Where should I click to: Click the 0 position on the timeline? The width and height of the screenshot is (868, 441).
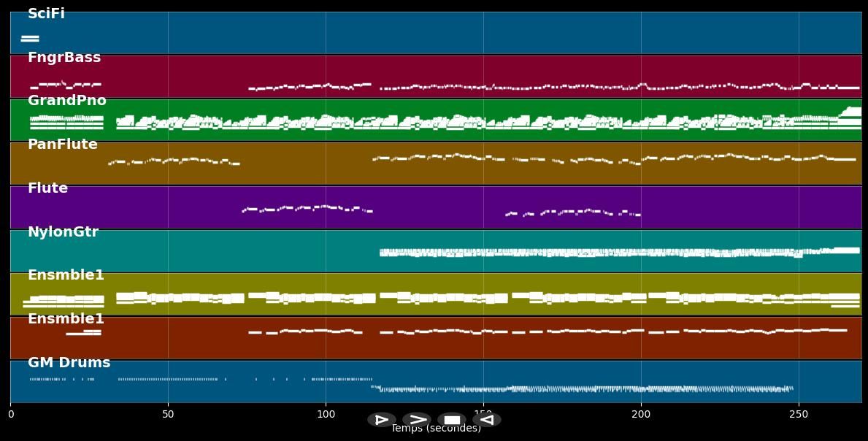(x=10, y=414)
